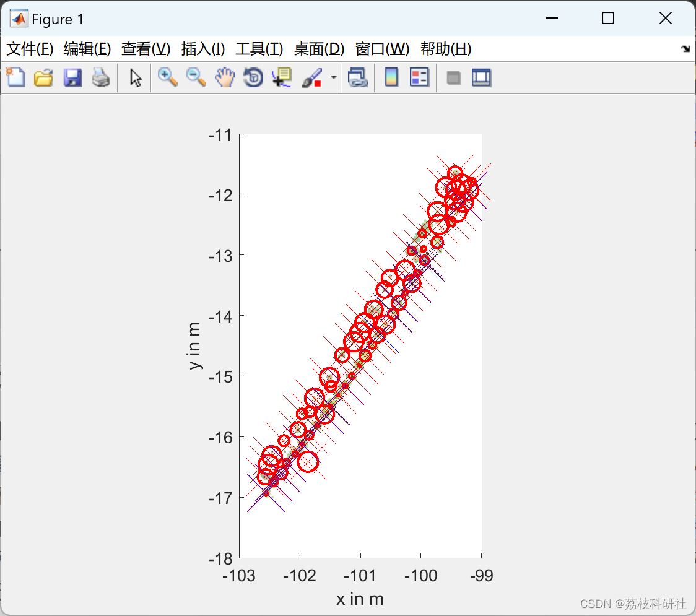
Task: Click the Link Plot icon
Action: point(357,78)
